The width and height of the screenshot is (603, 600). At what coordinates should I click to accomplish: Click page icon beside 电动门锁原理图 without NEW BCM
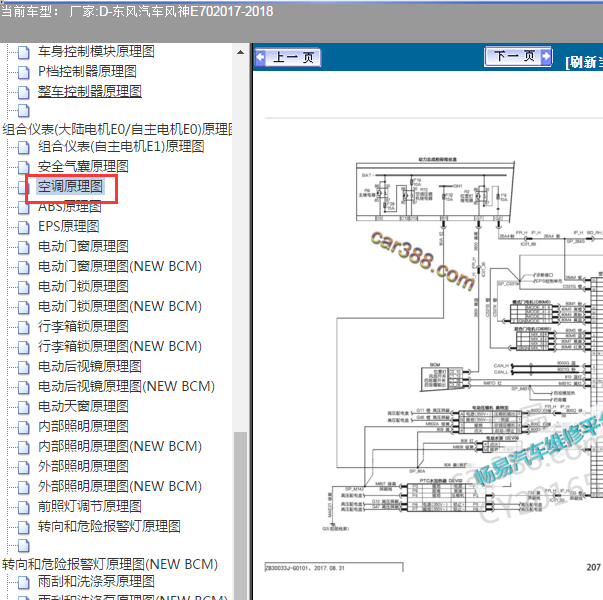coord(23,288)
